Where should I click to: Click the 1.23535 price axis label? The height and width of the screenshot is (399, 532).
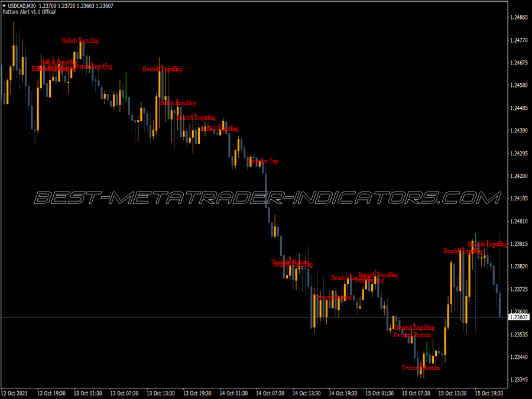point(519,335)
